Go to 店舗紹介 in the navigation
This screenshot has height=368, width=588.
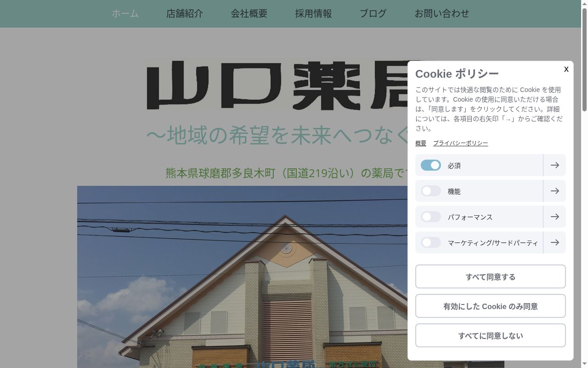click(x=185, y=13)
